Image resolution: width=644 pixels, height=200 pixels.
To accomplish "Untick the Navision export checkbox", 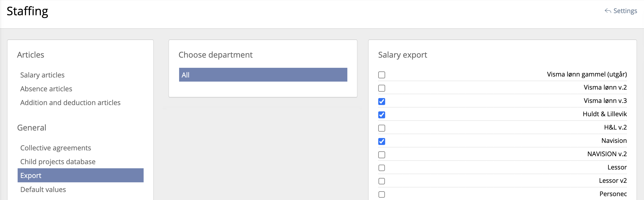I will (381, 141).
